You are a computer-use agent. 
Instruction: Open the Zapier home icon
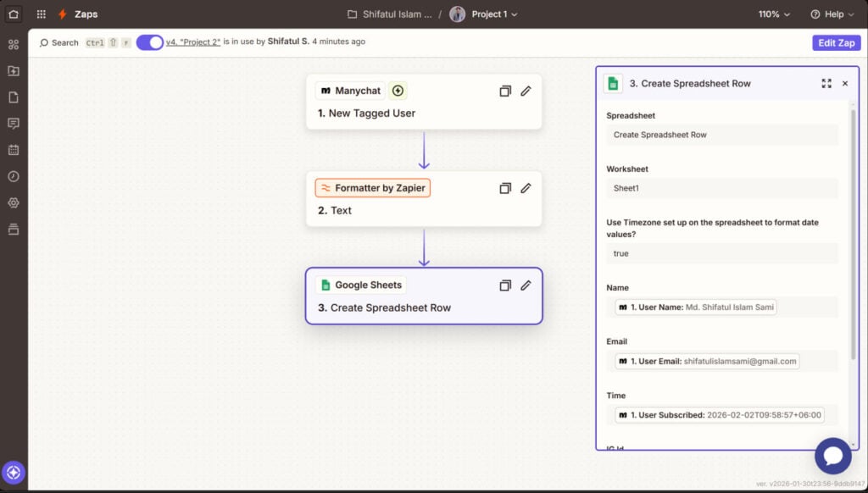pyautogui.click(x=14, y=14)
